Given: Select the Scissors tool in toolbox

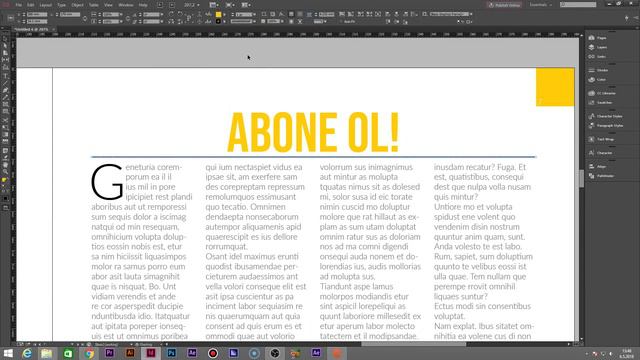Looking at the screenshot, I should click(x=5, y=120).
